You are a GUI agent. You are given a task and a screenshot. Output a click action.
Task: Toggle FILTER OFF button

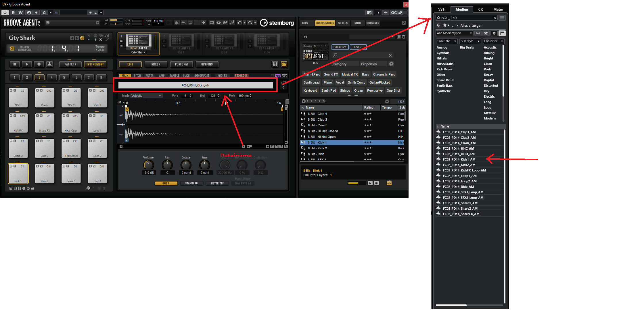[217, 183]
